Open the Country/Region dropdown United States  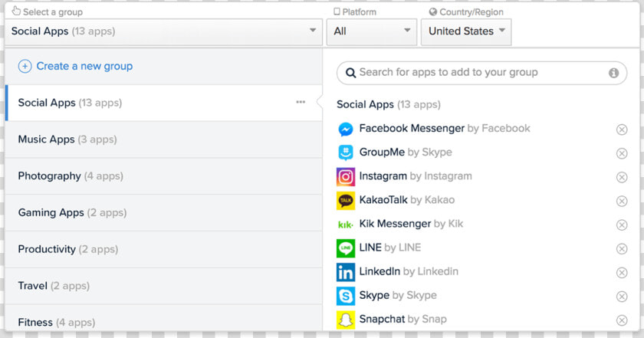click(466, 31)
